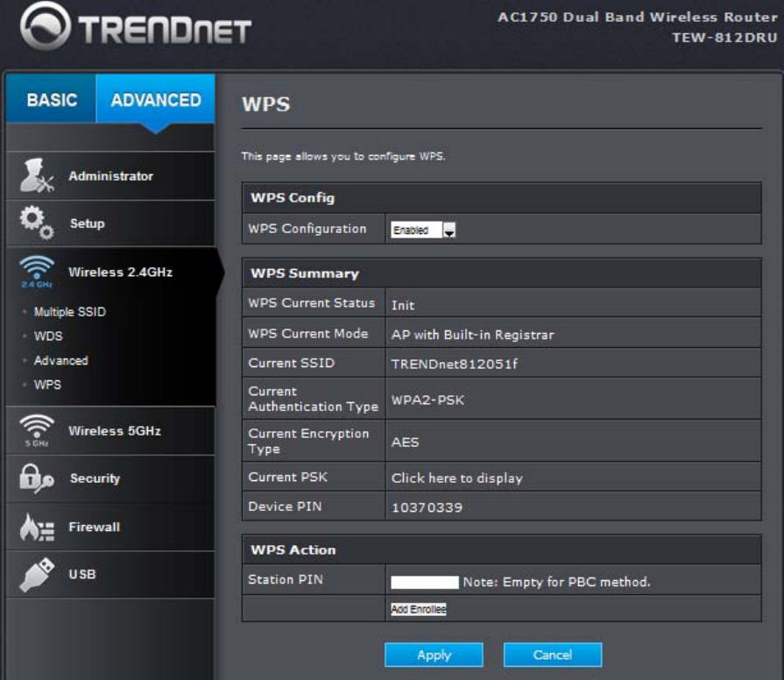
Task: Click the Wireless 5GHz wifi icon
Action: pos(37,430)
